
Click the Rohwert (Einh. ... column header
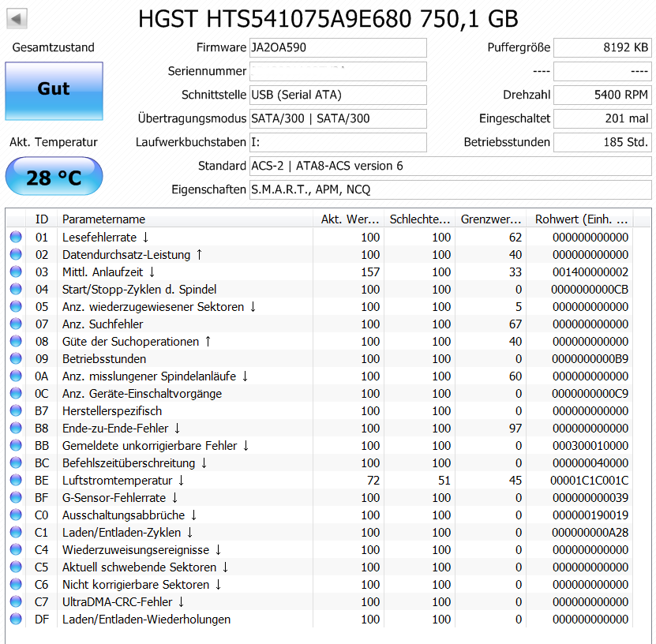pos(580,219)
